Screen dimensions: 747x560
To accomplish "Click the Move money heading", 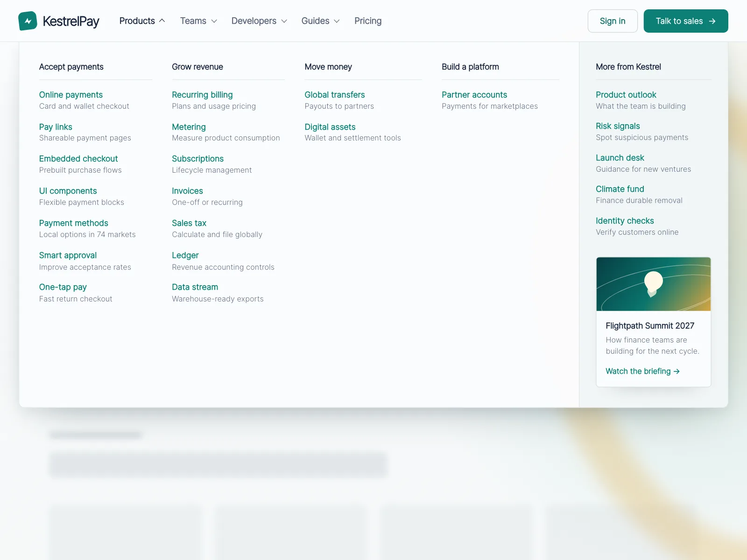I will 328,67.
